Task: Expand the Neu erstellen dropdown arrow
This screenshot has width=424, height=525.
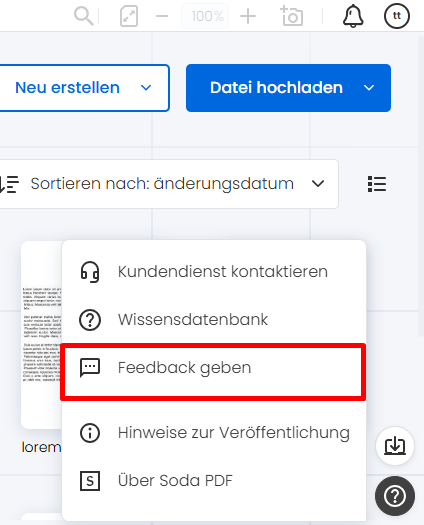Action: [x=146, y=88]
